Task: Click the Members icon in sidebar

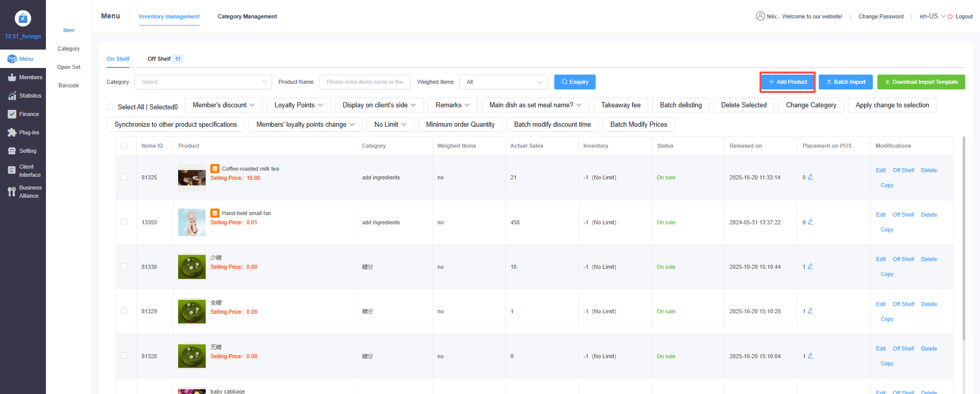Action: pyautogui.click(x=12, y=78)
